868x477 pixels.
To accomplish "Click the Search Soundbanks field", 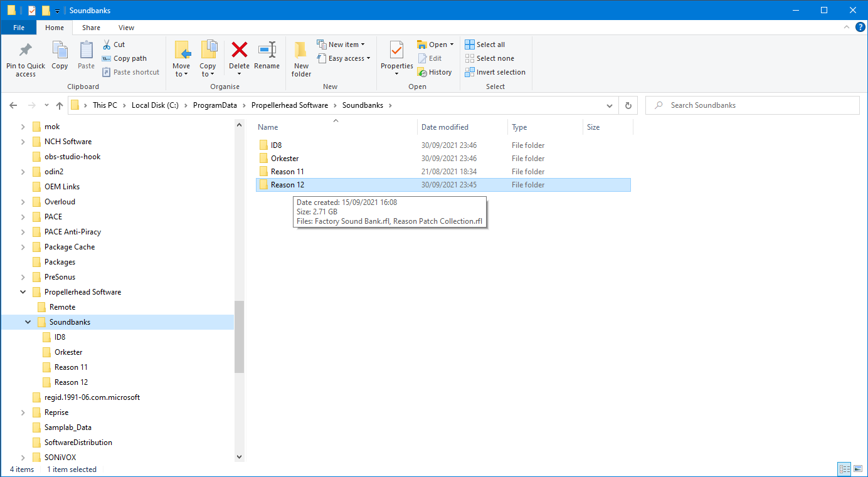I will click(752, 105).
